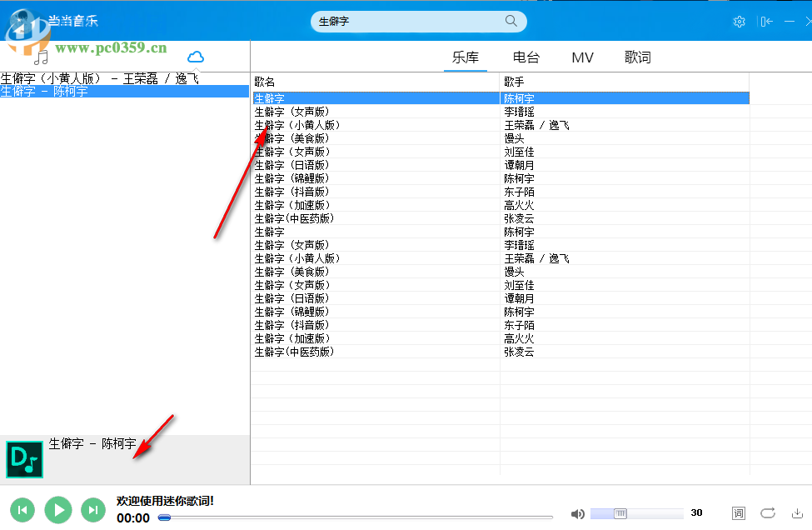Jump back with the previous track button

(22, 509)
